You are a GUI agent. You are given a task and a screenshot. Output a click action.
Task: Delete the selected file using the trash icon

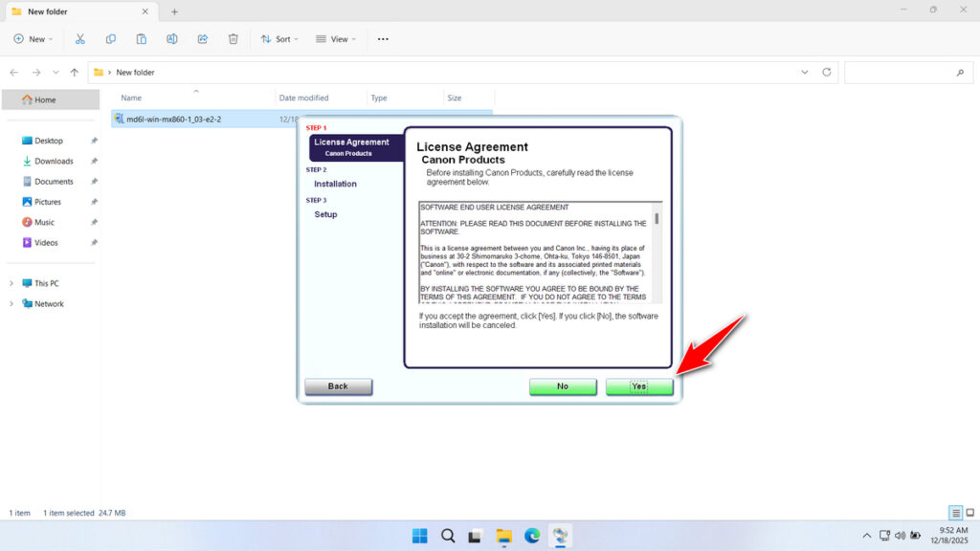click(x=233, y=38)
